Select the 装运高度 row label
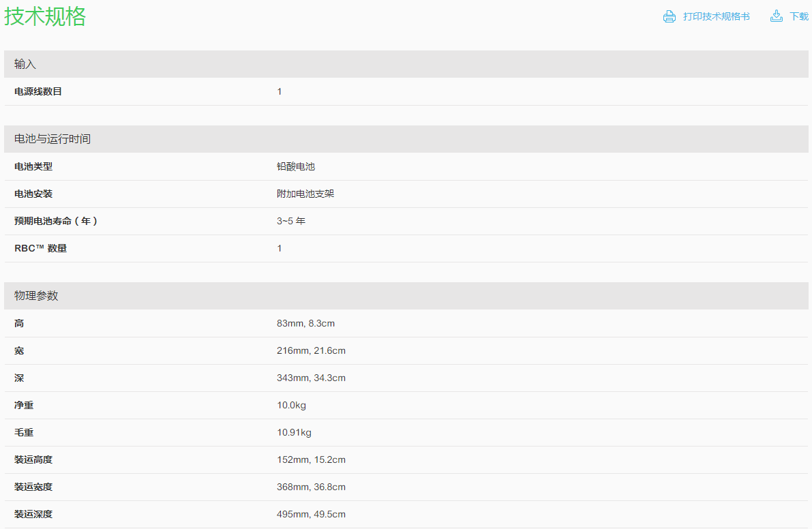 tap(33, 459)
